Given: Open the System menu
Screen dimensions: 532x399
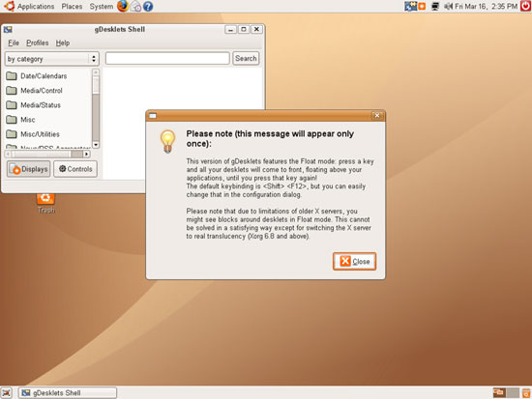Looking at the screenshot, I should click(x=102, y=6).
